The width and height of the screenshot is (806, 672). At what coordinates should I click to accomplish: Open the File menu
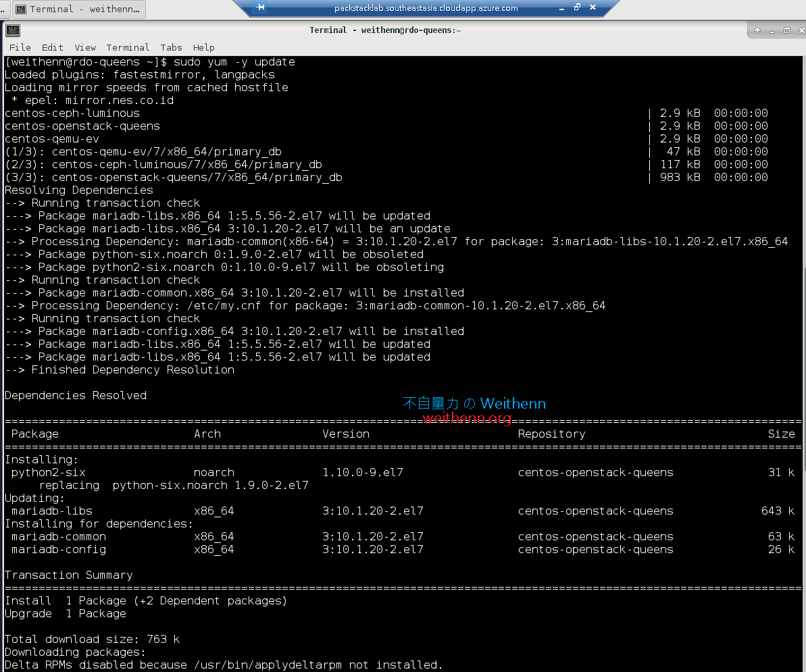pos(20,48)
